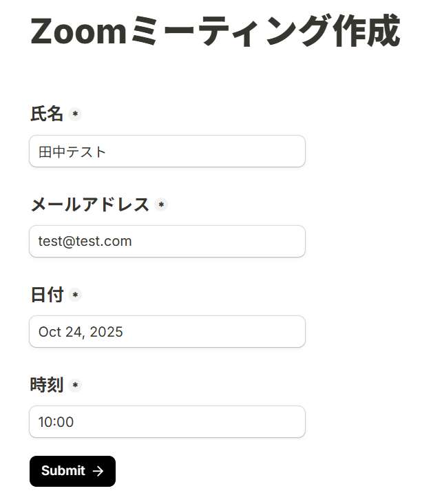Viewport: 422px width, 504px height.
Task: Click the required asterisk beside メールアドレス
Action: coord(161,204)
